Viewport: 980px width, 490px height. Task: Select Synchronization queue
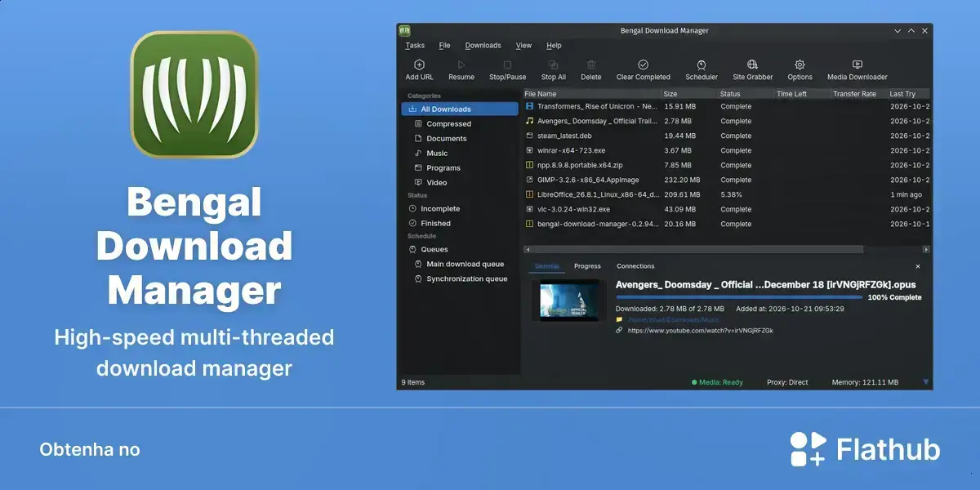[460, 278]
